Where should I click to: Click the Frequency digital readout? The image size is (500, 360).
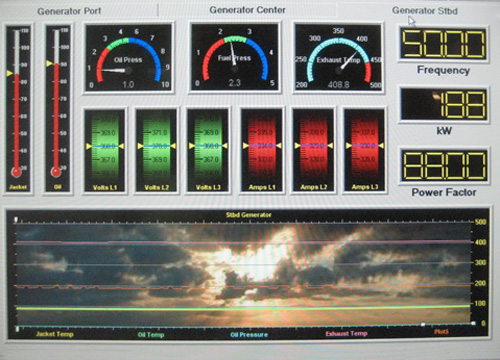click(444, 44)
